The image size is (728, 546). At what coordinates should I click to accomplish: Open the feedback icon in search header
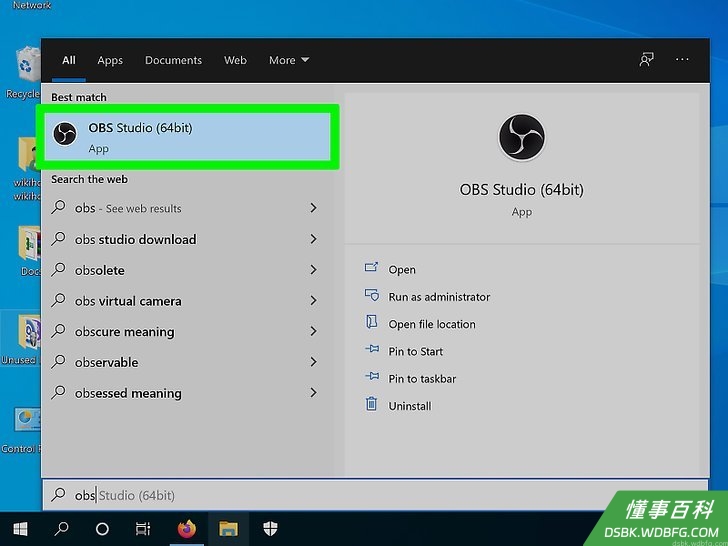(646, 59)
